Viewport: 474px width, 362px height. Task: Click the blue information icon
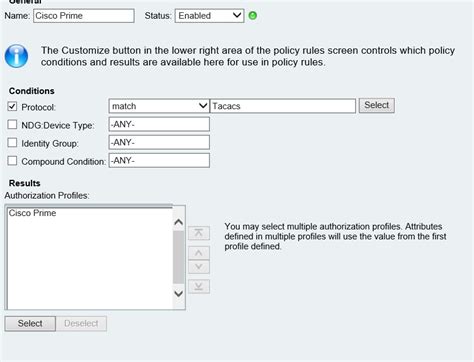click(16, 56)
